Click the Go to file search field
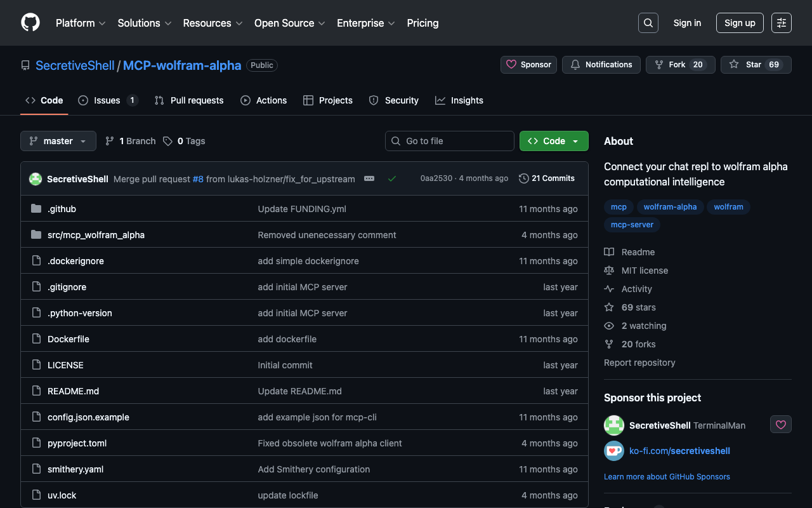This screenshot has height=508, width=812. [450, 141]
